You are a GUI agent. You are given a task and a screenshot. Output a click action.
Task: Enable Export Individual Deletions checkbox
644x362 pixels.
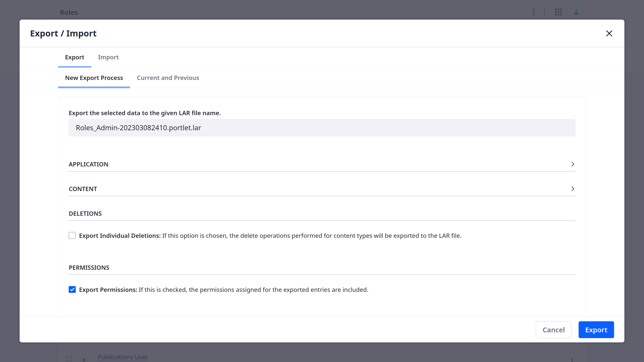[72, 236]
